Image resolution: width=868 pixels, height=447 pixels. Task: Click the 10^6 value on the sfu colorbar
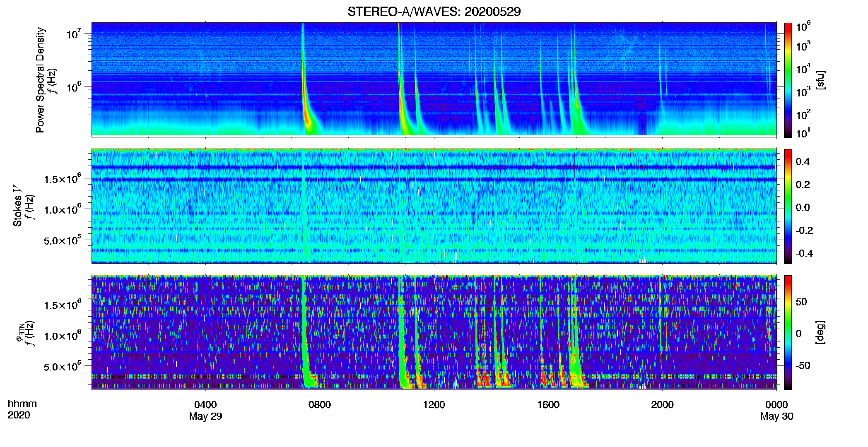point(803,26)
